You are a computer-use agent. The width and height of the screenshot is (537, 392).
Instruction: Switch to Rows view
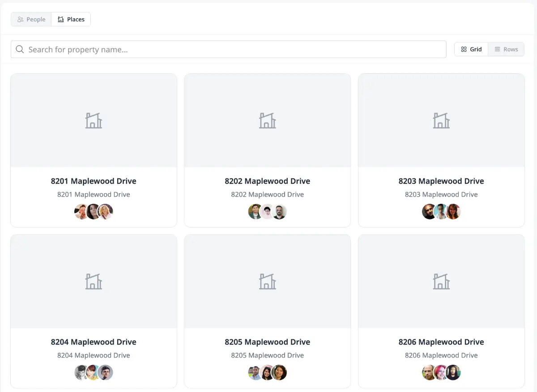pos(506,49)
